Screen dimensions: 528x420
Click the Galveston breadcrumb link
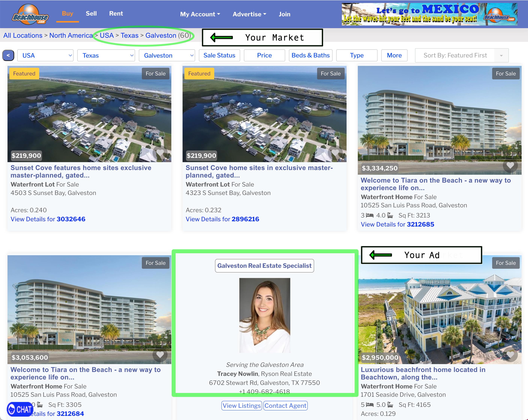pos(161,35)
